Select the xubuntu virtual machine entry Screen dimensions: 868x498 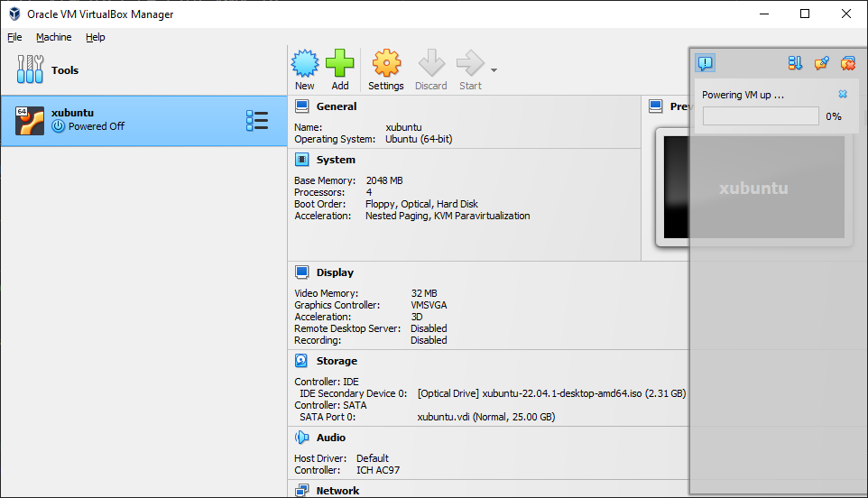click(x=144, y=121)
